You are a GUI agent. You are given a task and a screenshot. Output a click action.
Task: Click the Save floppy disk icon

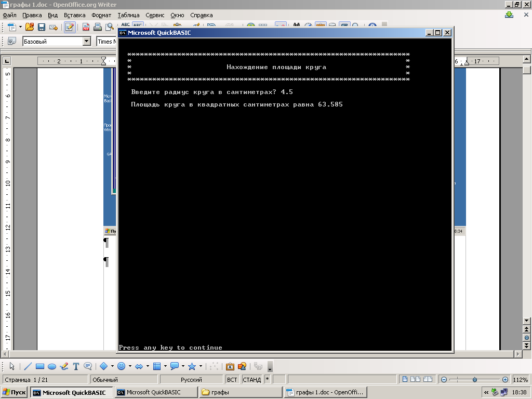click(42, 27)
